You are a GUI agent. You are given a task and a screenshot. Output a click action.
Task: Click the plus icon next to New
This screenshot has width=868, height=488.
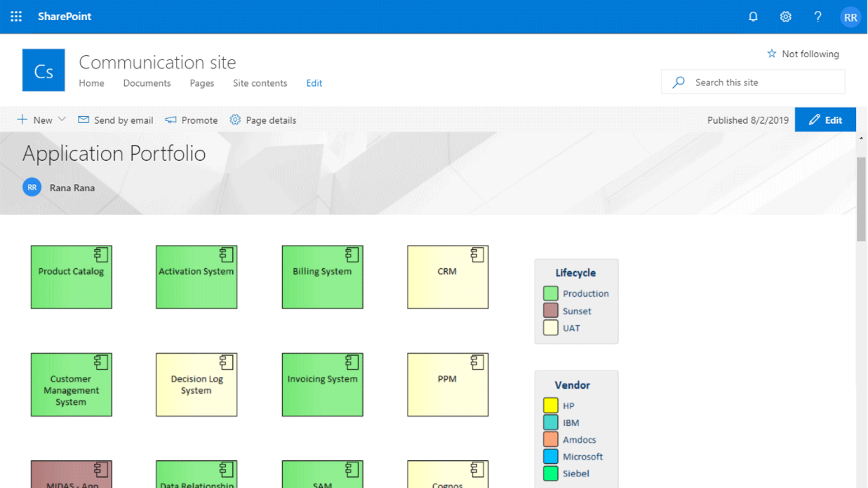pos(22,119)
